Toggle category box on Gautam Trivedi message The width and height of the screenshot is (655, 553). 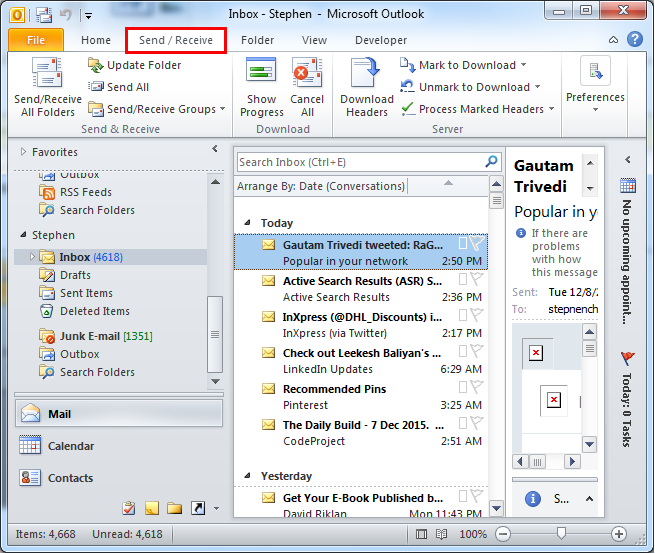coord(463,243)
